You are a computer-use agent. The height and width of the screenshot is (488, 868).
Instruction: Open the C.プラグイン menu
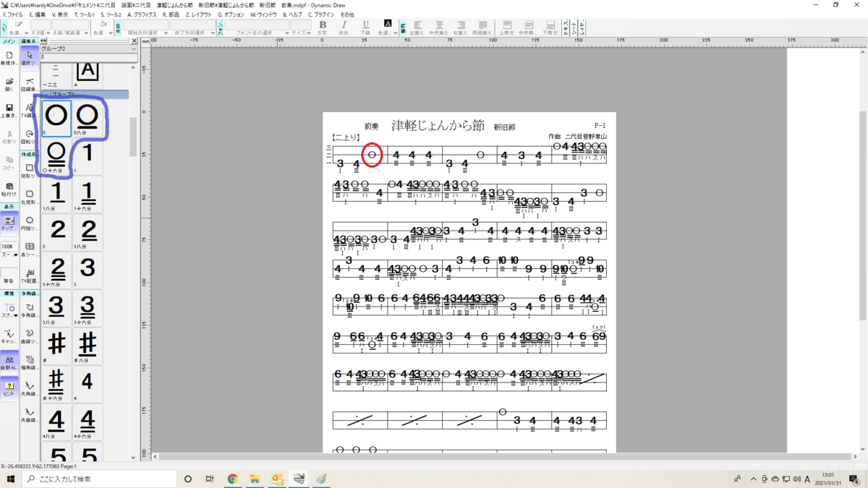pos(321,14)
